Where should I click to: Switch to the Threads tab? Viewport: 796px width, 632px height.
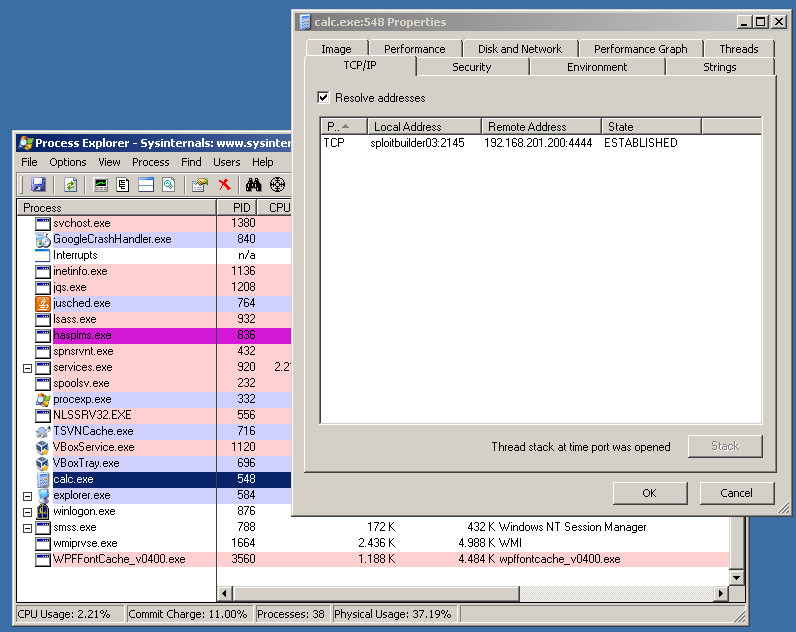coord(738,49)
